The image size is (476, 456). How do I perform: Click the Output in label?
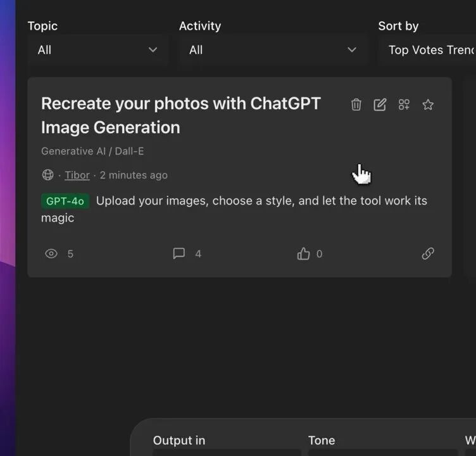click(x=179, y=441)
